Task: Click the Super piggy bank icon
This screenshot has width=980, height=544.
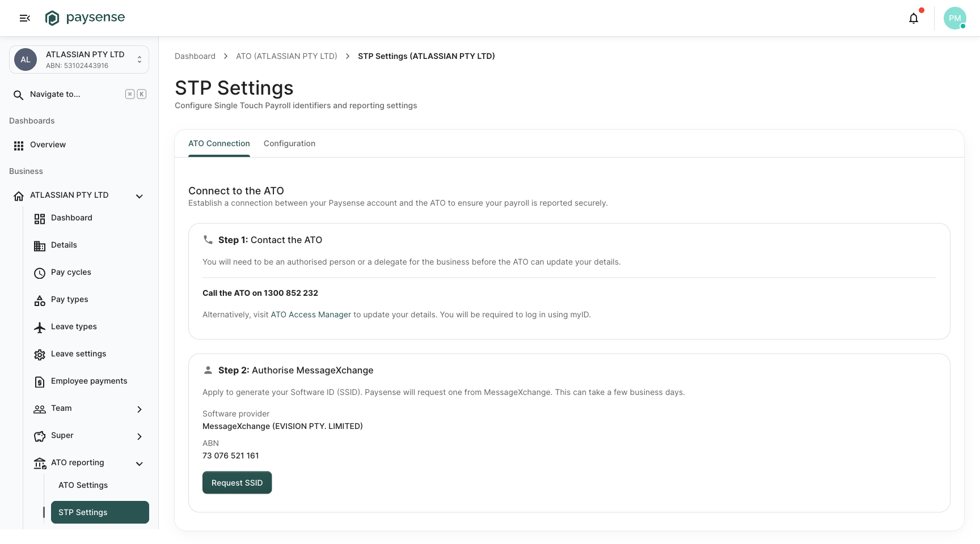Action: click(40, 436)
